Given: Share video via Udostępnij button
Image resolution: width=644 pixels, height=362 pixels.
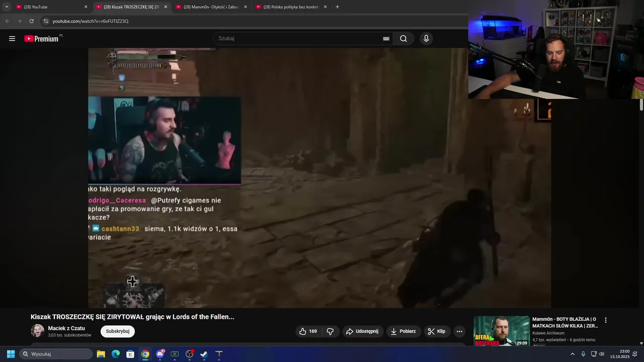Looking at the screenshot, I should click(363, 331).
